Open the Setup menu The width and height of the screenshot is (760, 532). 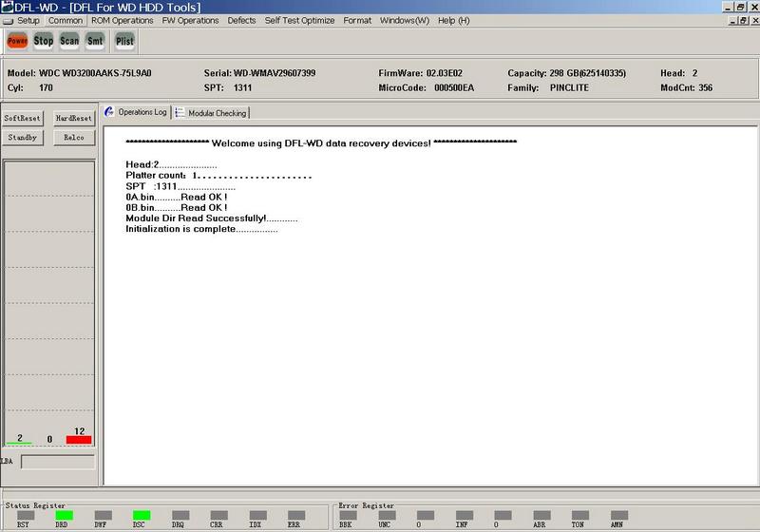[x=28, y=21]
